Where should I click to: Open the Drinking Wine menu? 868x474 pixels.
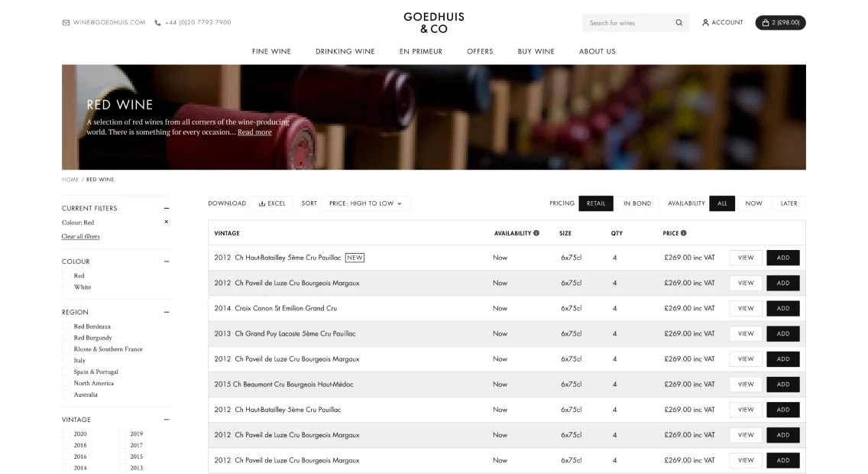(345, 51)
